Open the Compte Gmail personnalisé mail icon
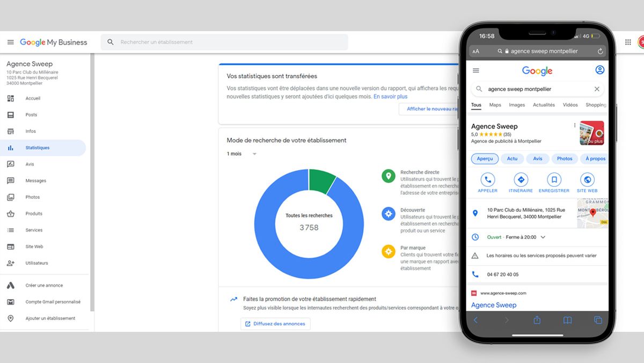The image size is (644, 363). tap(11, 302)
